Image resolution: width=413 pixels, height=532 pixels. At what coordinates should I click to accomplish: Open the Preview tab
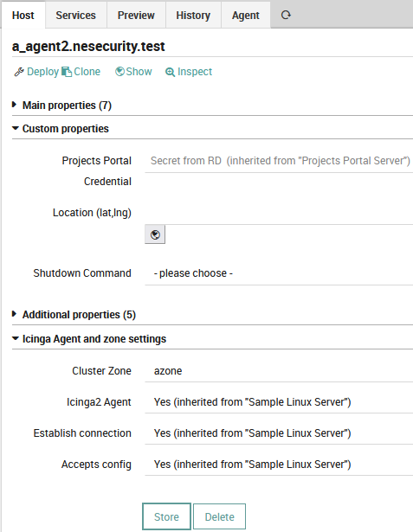[x=136, y=16]
